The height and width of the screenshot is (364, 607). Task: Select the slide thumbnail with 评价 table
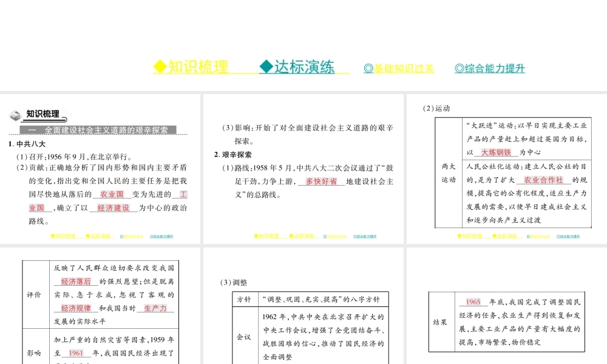(x=100, y=306)
